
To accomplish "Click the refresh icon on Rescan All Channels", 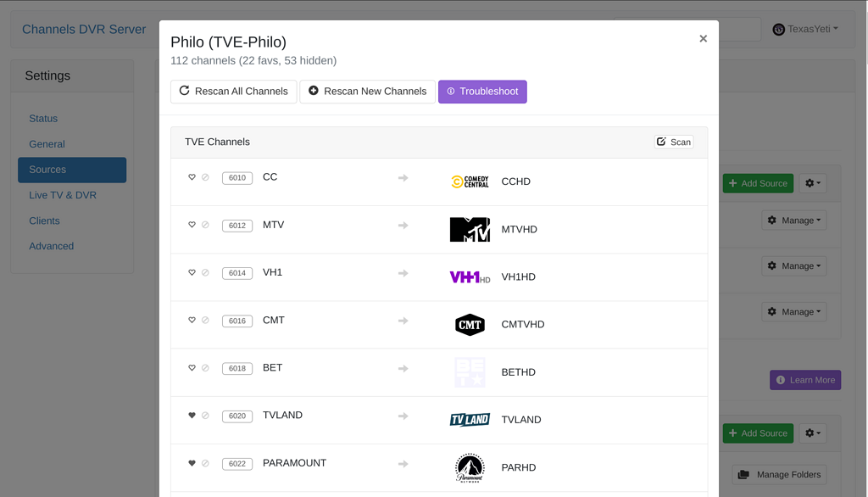I will [x=184, y=91].
